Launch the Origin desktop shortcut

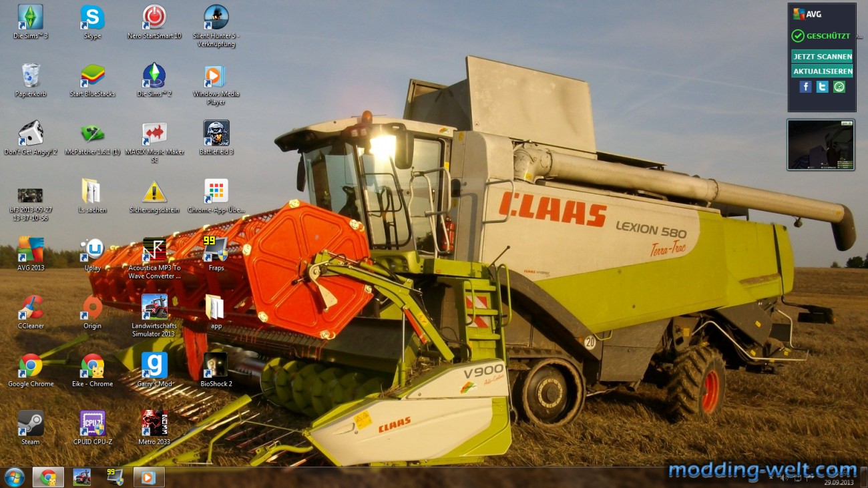coord(92,312)
